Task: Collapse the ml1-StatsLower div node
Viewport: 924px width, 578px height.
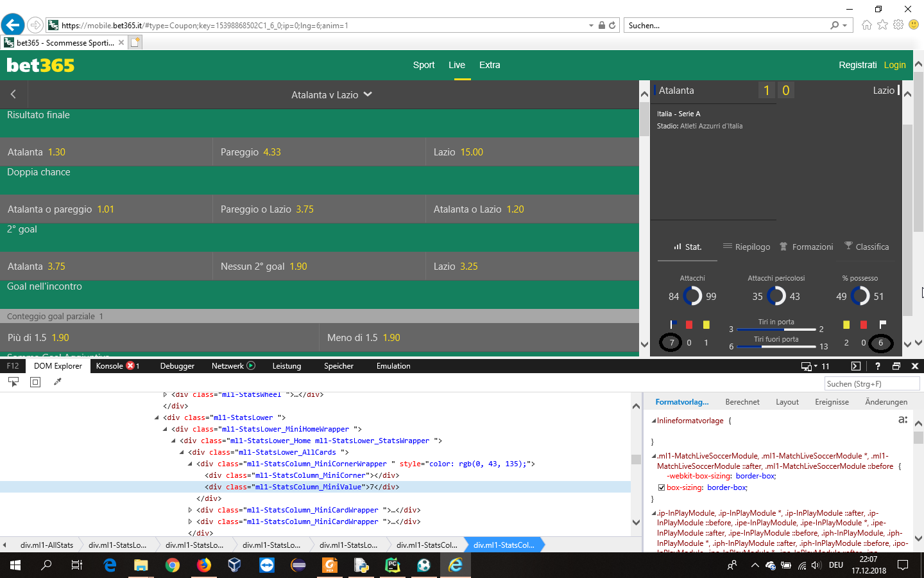Action: 157,417
